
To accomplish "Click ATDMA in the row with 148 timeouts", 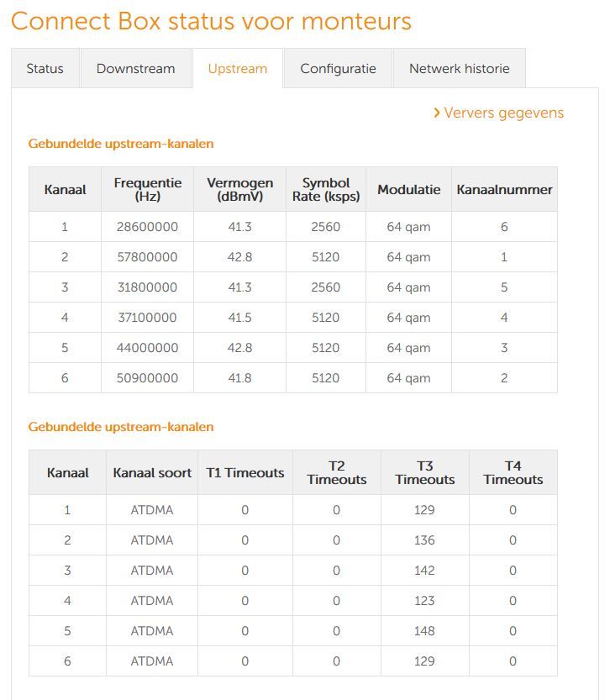I will [152, 631].
